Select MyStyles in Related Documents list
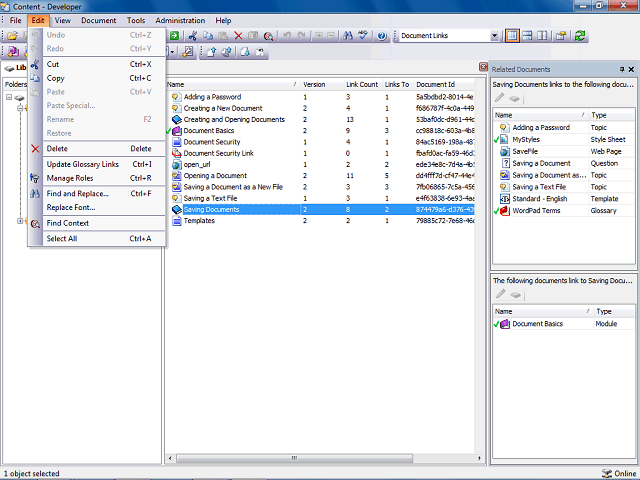 point(564,140)
